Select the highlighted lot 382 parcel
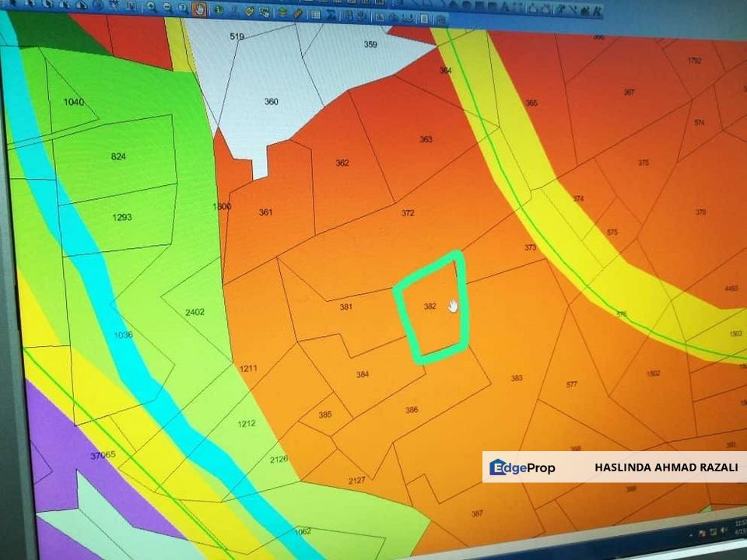 (x=430, y=307)
